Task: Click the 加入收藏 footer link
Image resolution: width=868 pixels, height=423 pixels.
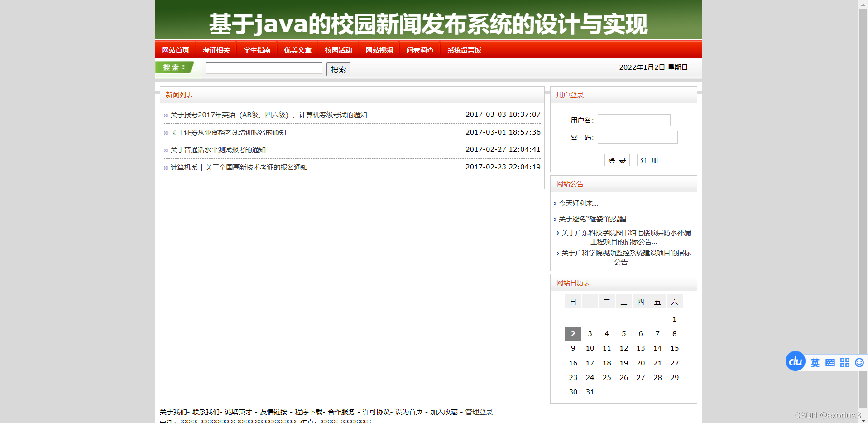Action: (444, 412)
